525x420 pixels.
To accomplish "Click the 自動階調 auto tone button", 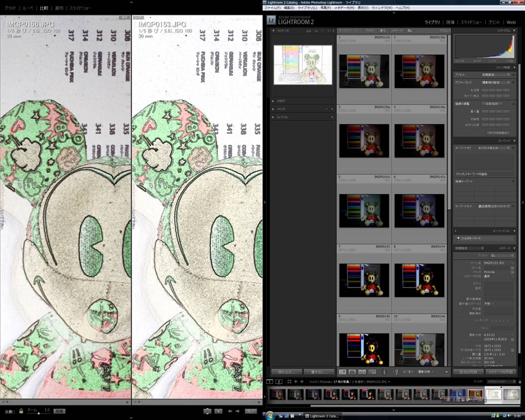I will click(x=492, y=103).
